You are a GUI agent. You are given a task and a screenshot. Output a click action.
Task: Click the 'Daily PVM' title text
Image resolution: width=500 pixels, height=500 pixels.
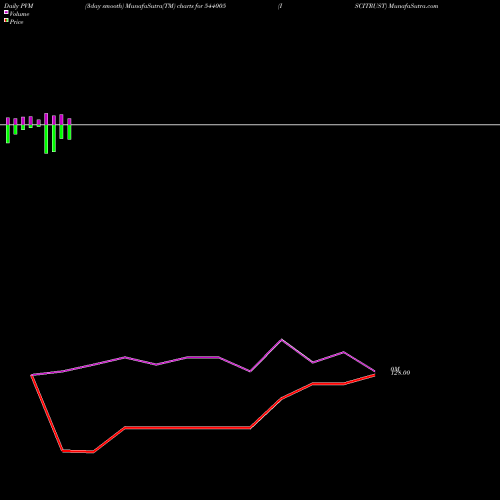pyautogui.click(x=19, y=6)
